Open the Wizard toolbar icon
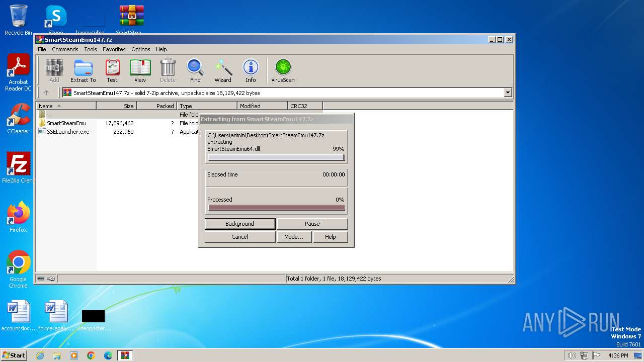 pyautogui.click(x=223, y=70)
